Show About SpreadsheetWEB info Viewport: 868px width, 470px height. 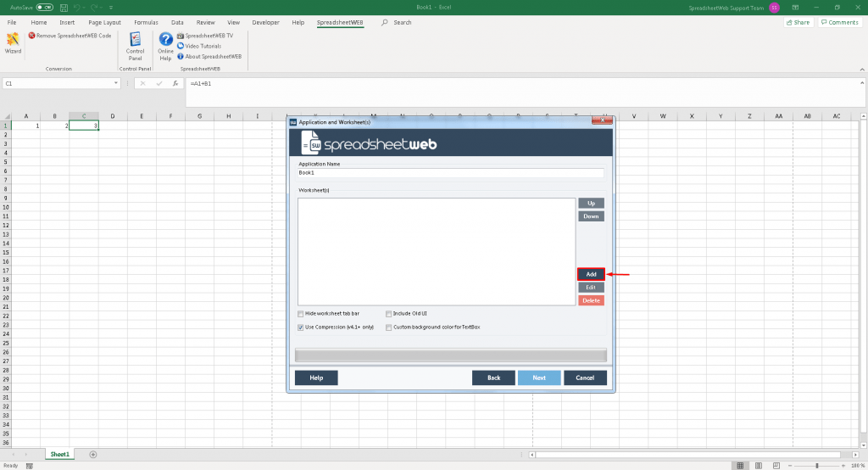click(209, 57)
